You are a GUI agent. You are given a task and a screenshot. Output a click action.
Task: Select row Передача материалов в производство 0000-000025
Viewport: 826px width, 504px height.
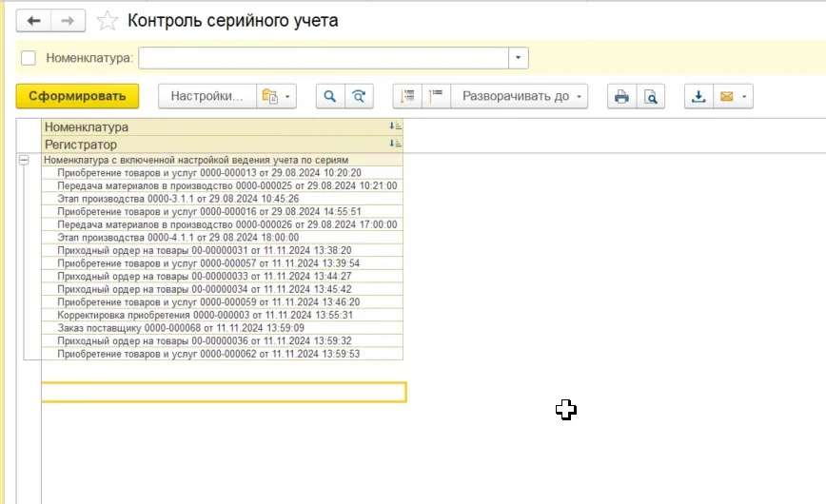tap(223, 185)
